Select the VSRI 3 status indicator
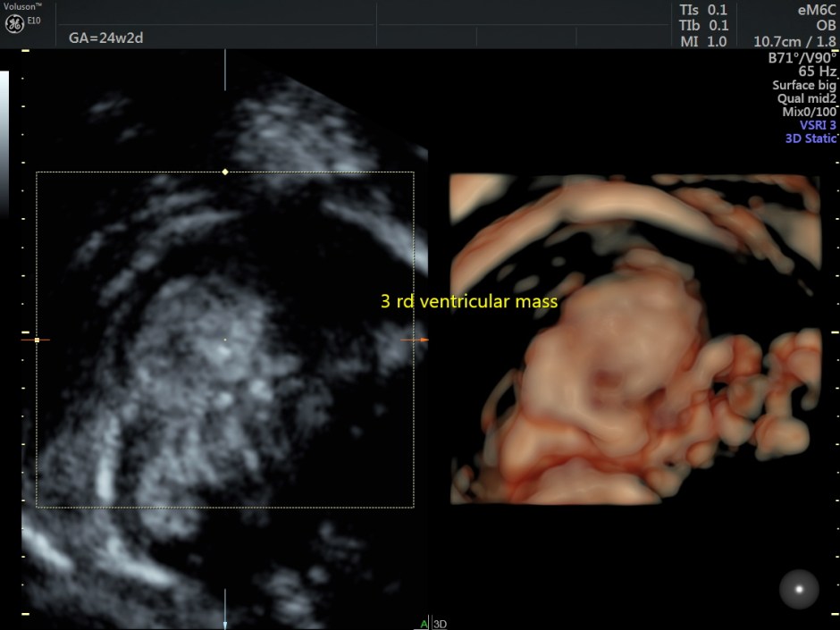This screenshot has height=630, width=840. tap(816, 125)
